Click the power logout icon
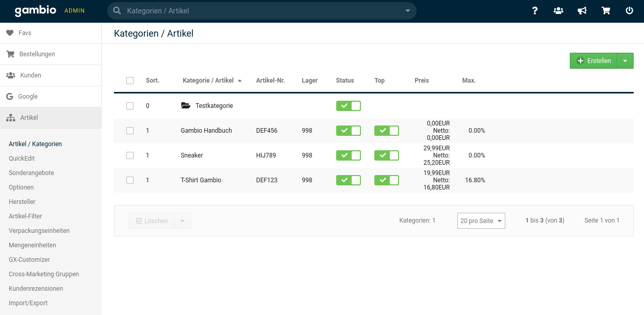Screen dimensions: 644x315 coord(629,11)
